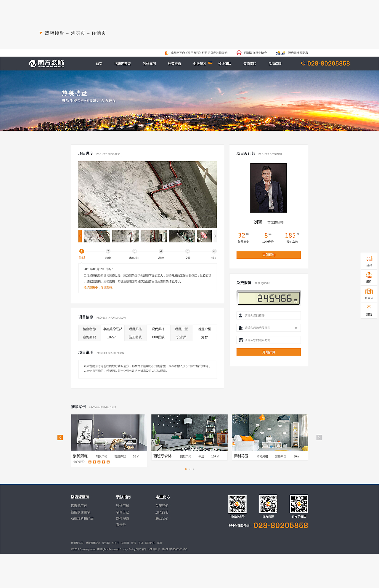379x588 pixels.
Task: Open 热装楼盘 navigation item
Action: click(x=174, y=64)
